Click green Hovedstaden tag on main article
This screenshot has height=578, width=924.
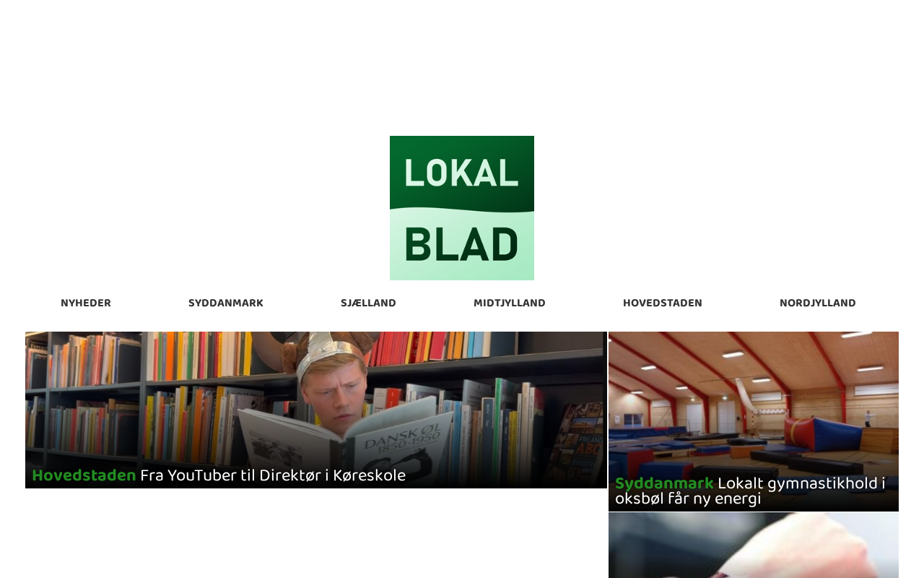[84, 475]
